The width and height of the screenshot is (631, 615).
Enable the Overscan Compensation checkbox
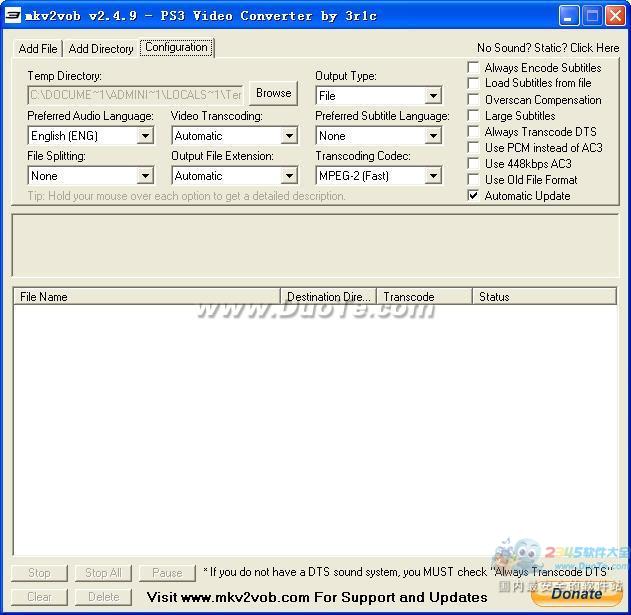474,100
